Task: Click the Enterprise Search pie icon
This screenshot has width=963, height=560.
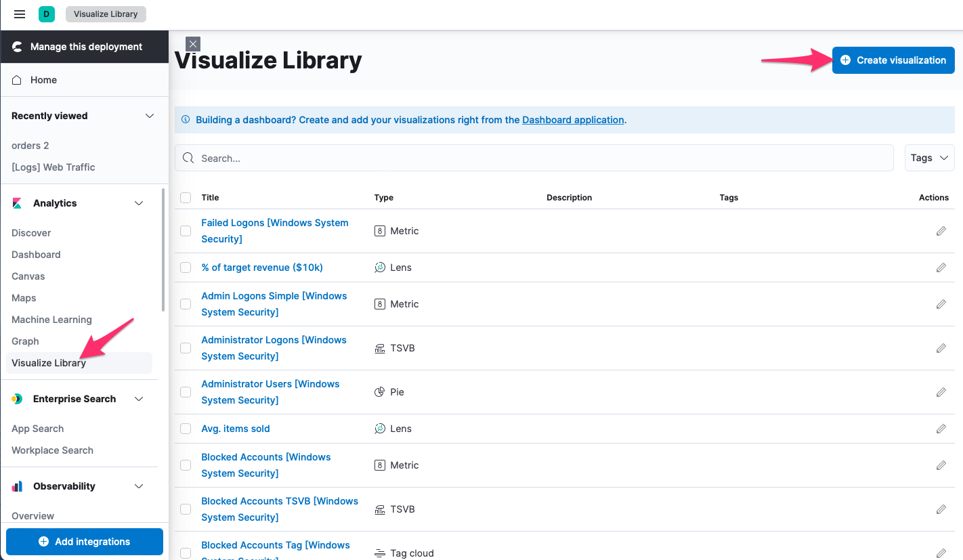Action: coord(16,398)
